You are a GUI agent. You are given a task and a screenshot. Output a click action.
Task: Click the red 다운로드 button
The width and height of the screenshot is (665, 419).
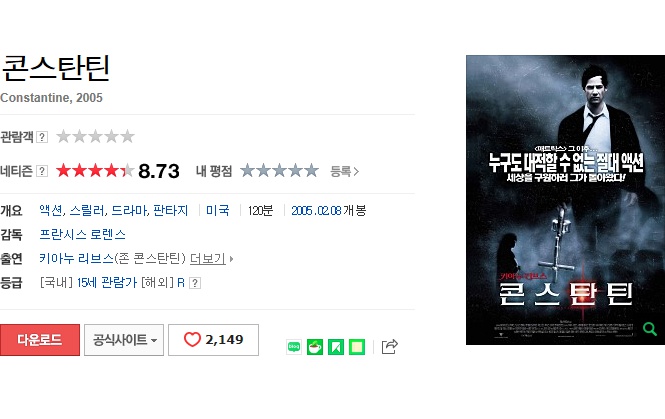(x=40, y=340)
